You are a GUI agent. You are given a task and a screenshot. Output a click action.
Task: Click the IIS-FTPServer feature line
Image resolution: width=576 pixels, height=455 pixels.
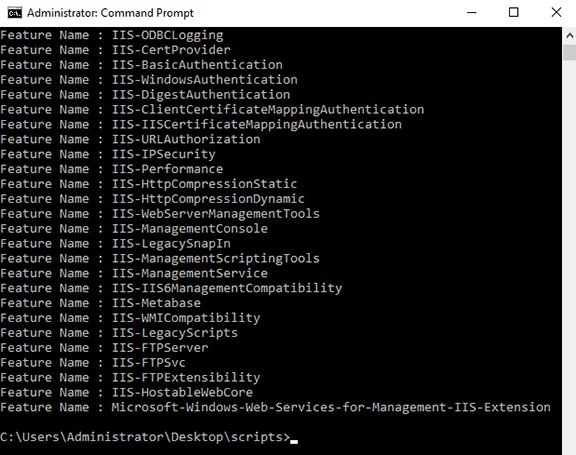pyautogui.click(x=104, y=347)
